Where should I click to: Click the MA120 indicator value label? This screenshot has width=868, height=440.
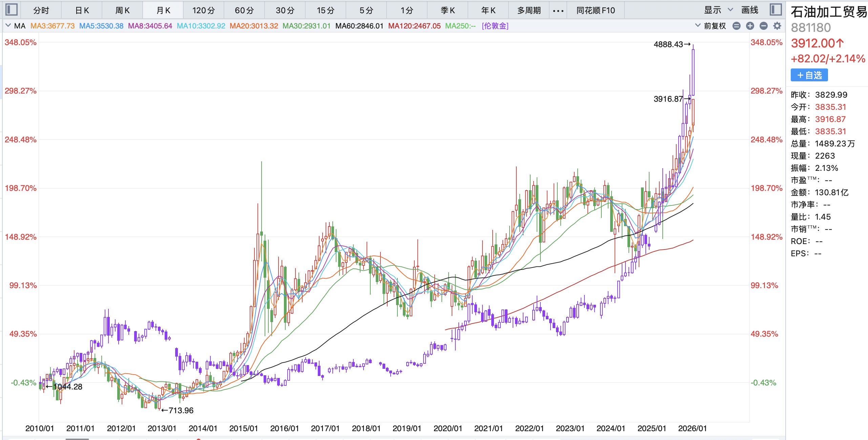tap(414, 26)
